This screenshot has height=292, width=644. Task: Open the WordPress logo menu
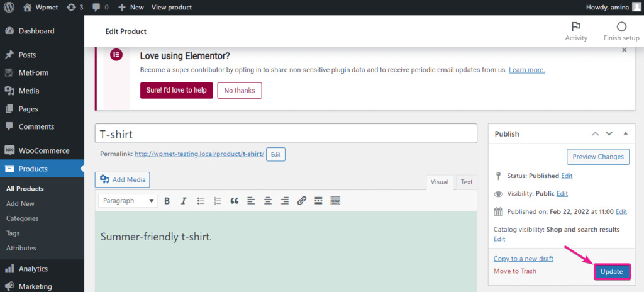pyautogui.click(x=9, y=8)
